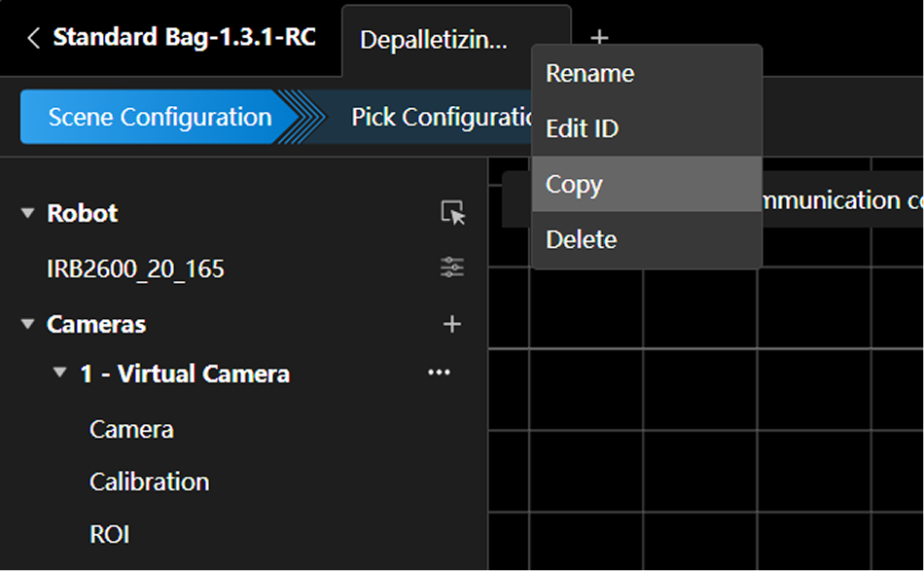Open Virtual Camera more options ellipsis

click(439, 373)
